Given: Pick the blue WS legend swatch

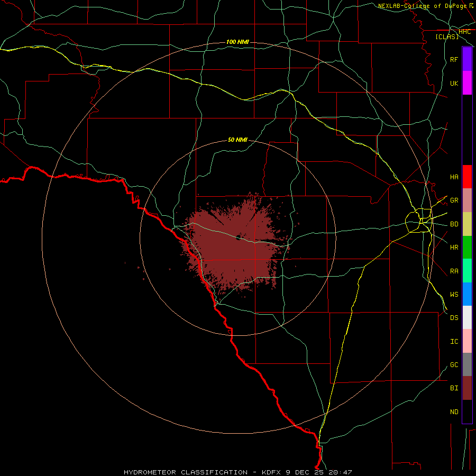Looking at the screenshot, I should (467, 294).
